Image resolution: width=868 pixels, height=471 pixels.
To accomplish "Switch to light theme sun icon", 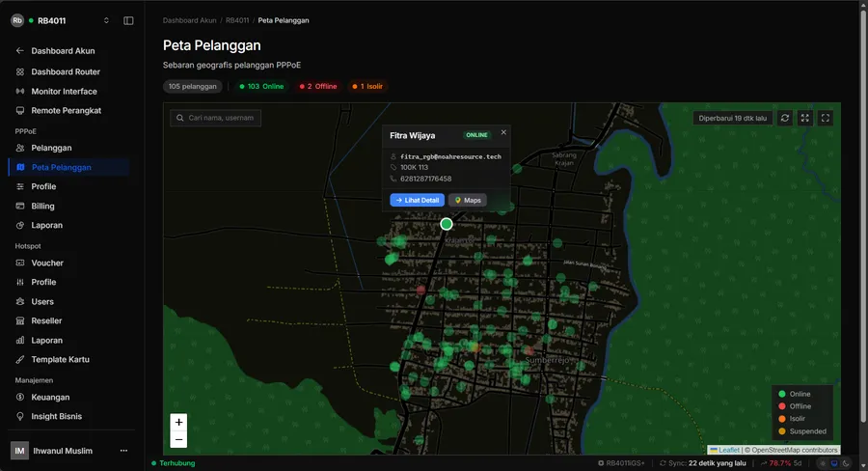I will click(824, 463).
